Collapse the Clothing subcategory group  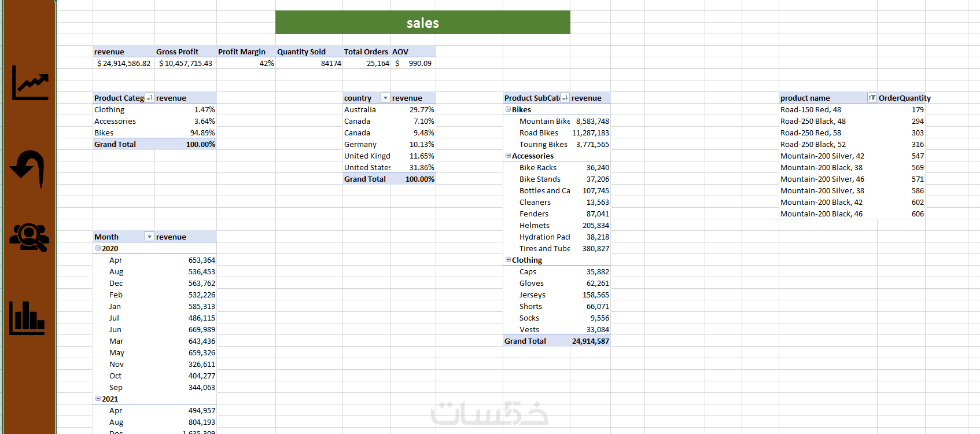pos(508,260)
